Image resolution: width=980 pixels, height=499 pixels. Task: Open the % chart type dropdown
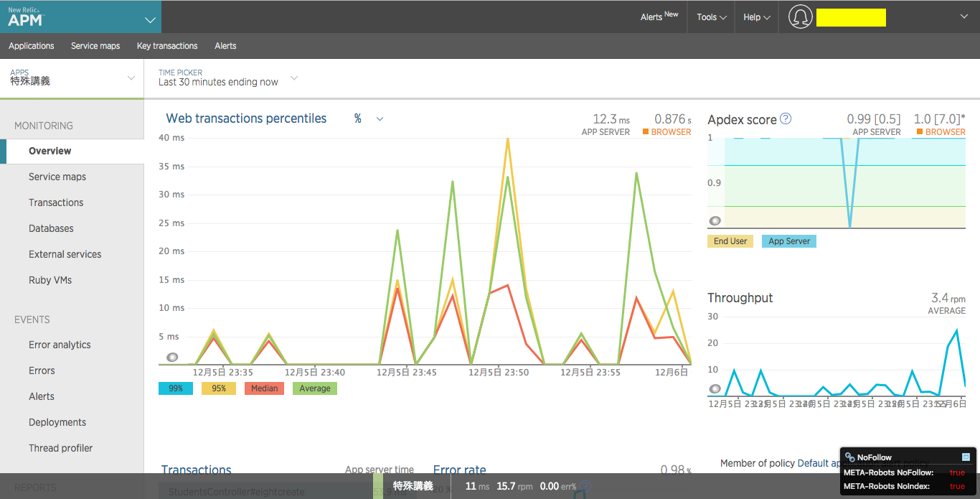coord(369,118)
